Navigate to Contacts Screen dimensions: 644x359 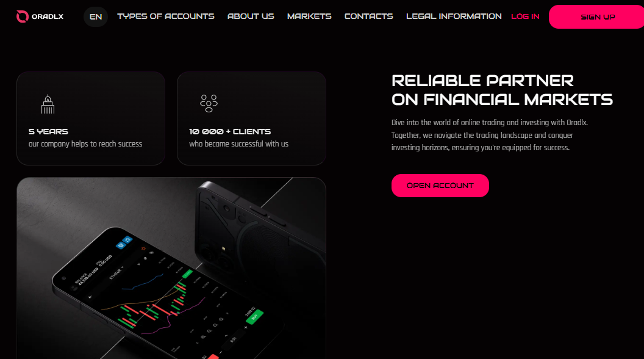click(x=368, y=16)
